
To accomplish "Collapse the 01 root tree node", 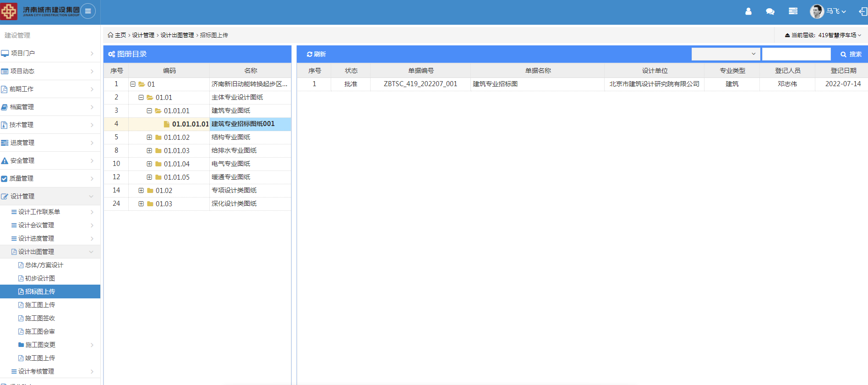I will tap(133, 84).
